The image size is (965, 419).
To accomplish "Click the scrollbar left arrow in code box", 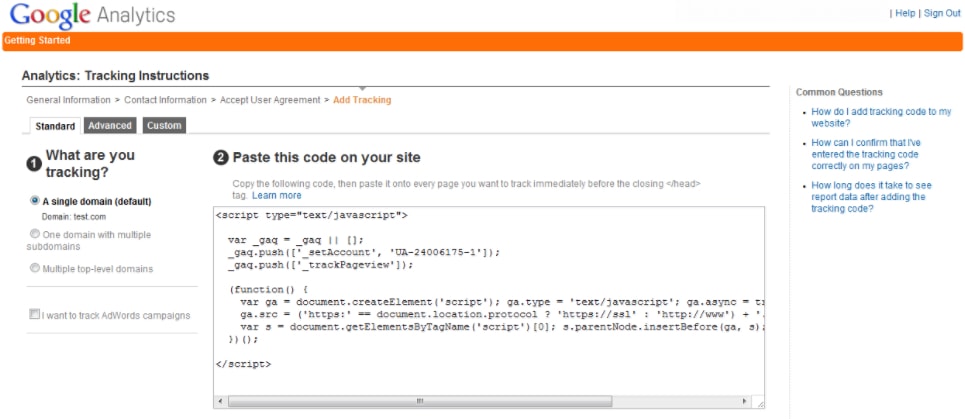I will (x=221, y=401).
